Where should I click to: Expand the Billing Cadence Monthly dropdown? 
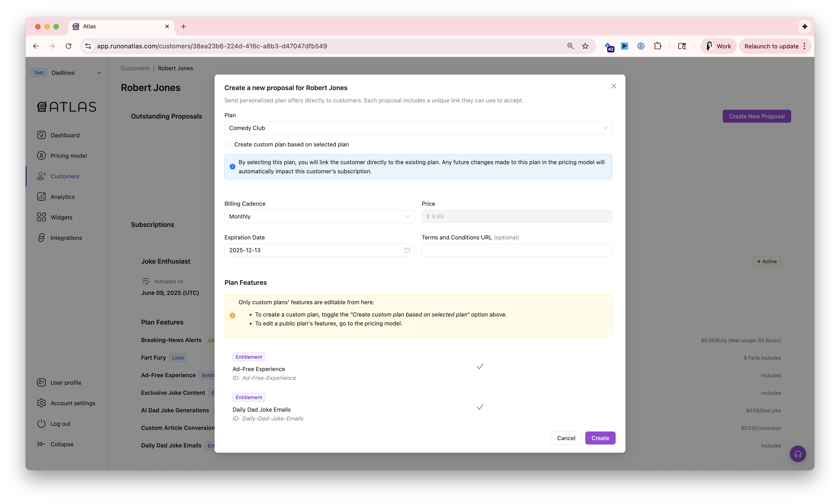319,216
